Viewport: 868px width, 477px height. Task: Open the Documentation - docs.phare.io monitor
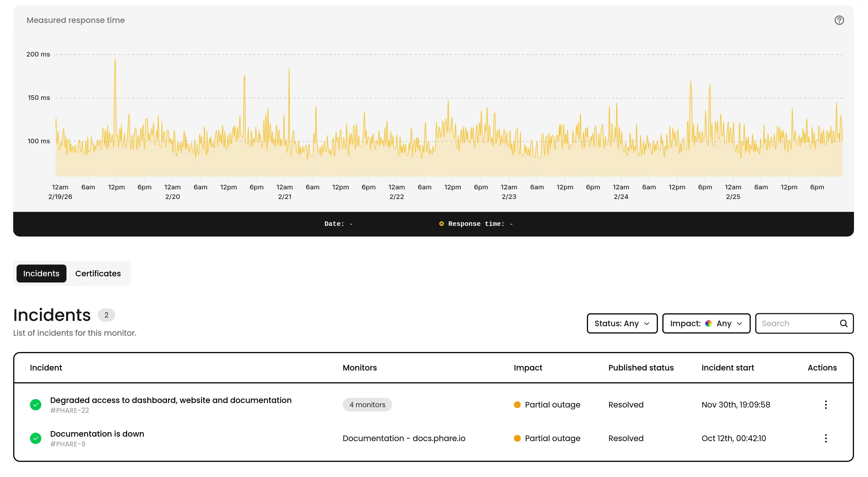coord(404,438)
